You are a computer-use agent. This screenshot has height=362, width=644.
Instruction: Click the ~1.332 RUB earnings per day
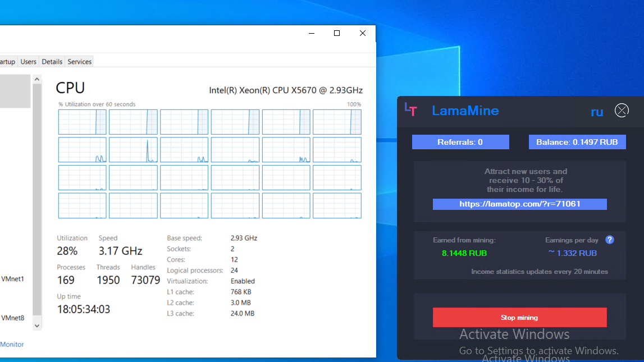coord(573,253)
